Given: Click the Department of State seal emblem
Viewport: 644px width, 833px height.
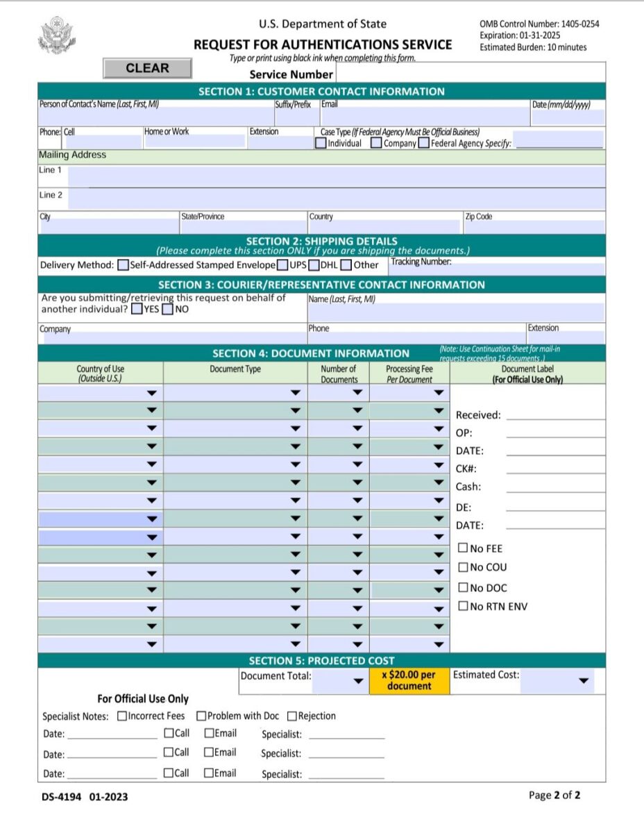Looking at the screenshot, I should click(x=58, y=35).
